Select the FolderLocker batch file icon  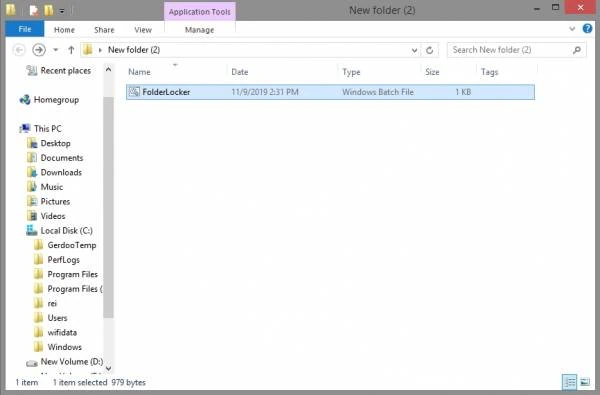pos(134,92)
